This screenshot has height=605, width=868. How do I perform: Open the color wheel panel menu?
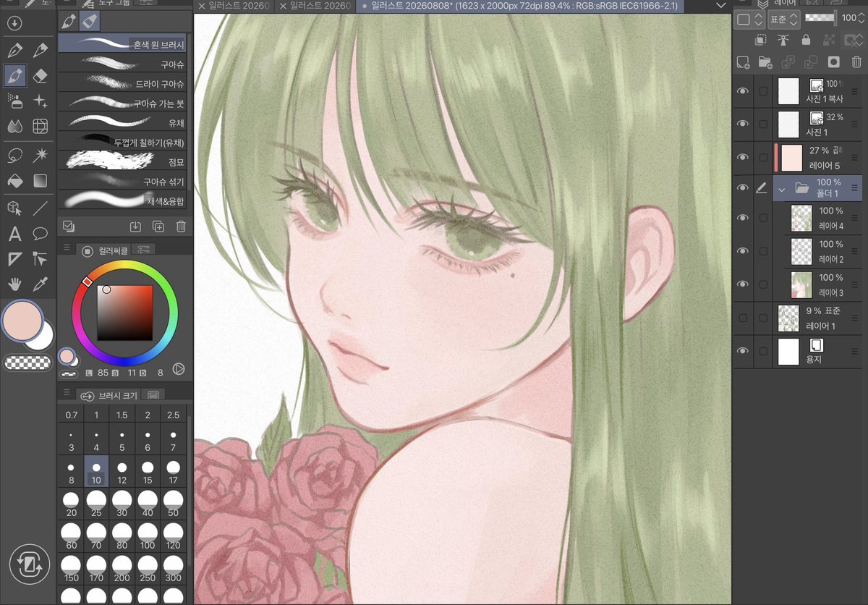click(x=67, y=248)
